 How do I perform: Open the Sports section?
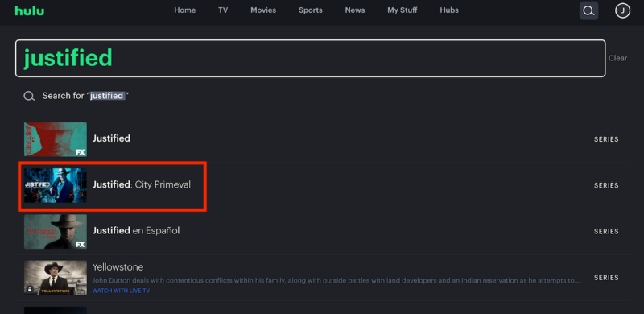(x=311, y=10)
